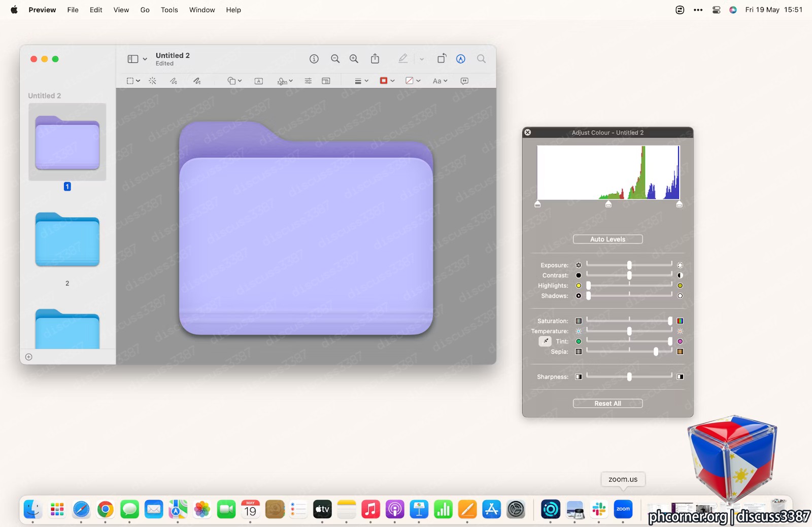Image resolution: width=812 pixels, height=527 pixels.
Task: Click the Auto Levels button
Action: [x=607, y=239]
